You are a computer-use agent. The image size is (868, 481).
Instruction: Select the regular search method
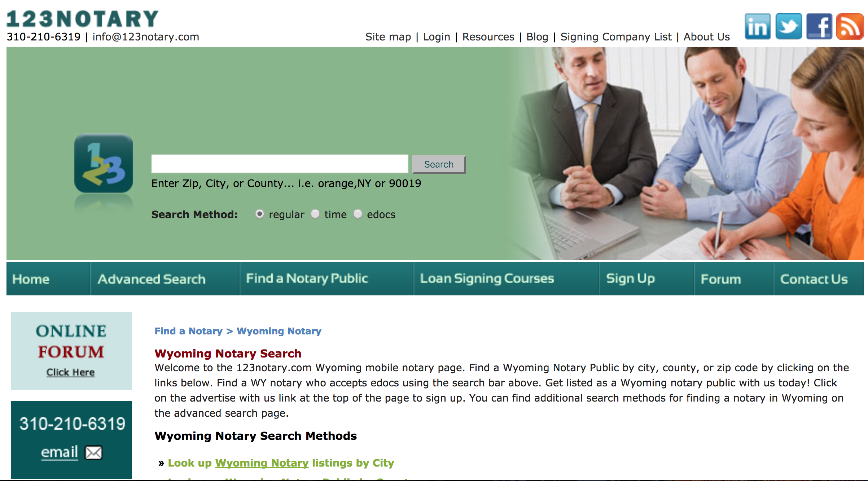259,214
